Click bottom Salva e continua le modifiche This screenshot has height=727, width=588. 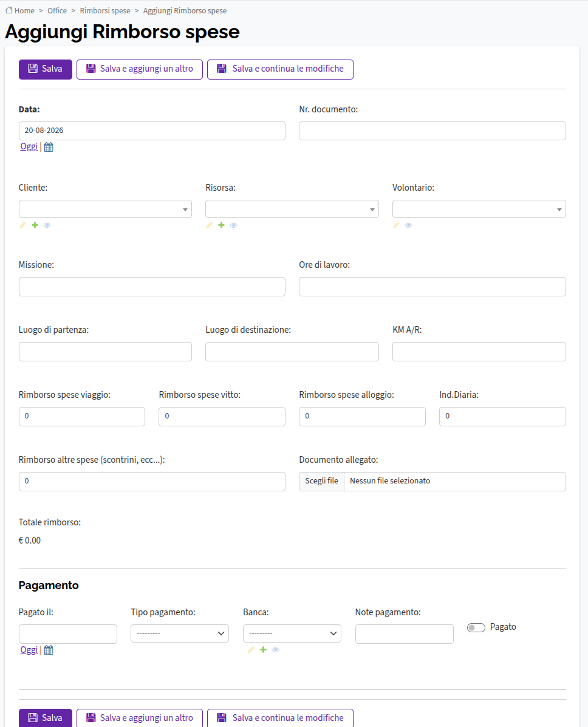[x=280, y=718]
